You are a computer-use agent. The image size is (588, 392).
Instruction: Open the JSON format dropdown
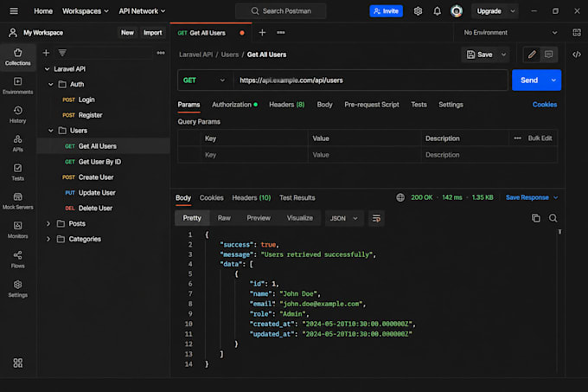344,218
